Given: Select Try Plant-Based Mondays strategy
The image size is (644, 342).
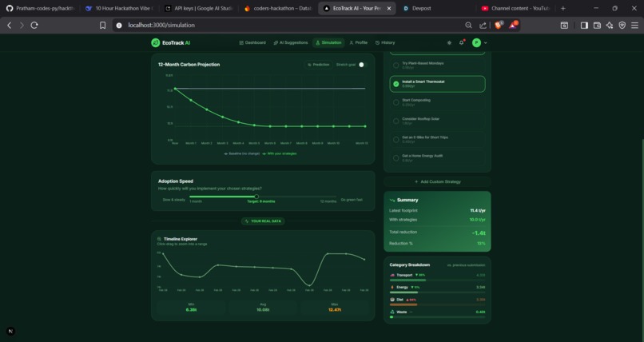Looking at the screenshot, I should point(437,66).
